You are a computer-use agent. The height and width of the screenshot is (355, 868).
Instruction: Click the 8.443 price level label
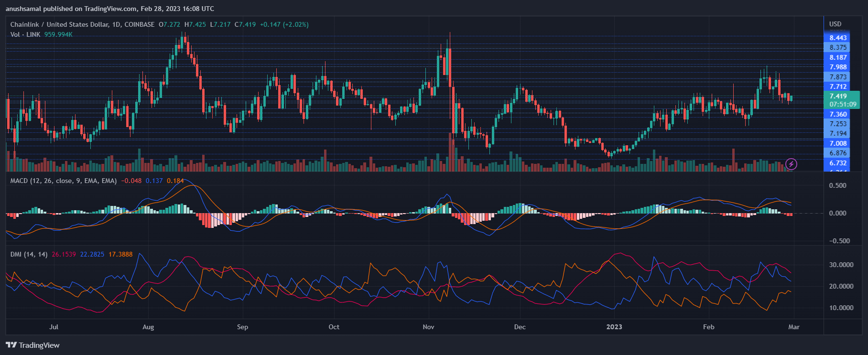[x=837, y=38]
